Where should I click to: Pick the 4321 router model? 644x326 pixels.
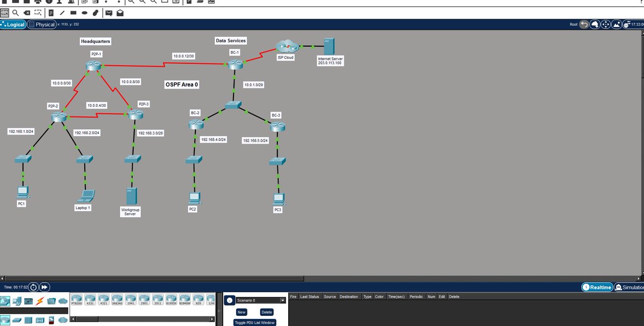tap(104, 300)
